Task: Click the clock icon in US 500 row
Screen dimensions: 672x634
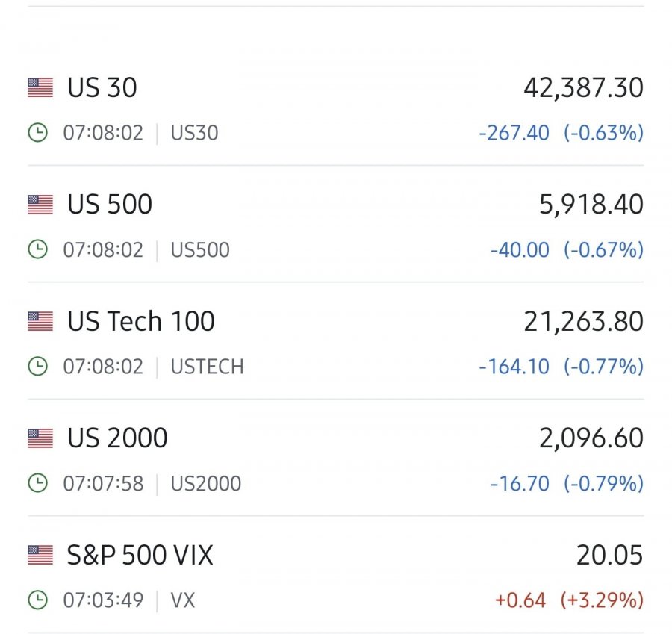Action: (38, 249)
